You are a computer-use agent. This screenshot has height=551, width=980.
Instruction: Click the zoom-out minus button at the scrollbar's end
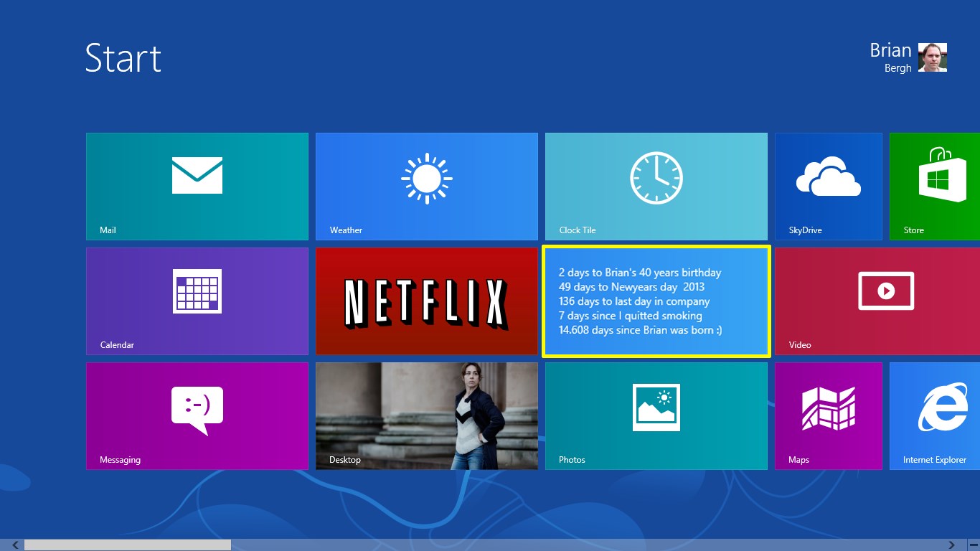tap(973, 545)
